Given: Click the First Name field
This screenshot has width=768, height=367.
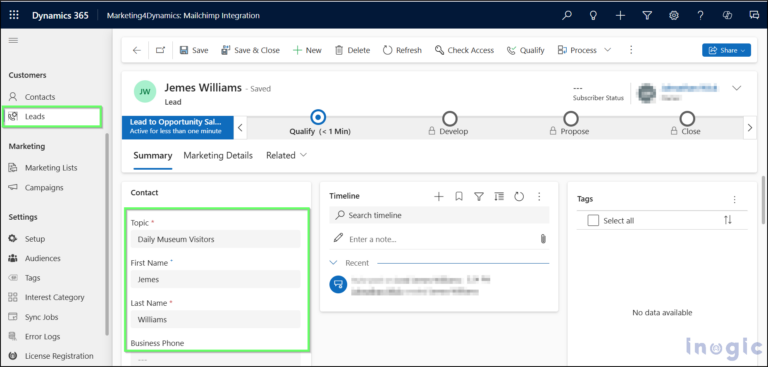Looking at the screenshot, I should coord(215,279).
